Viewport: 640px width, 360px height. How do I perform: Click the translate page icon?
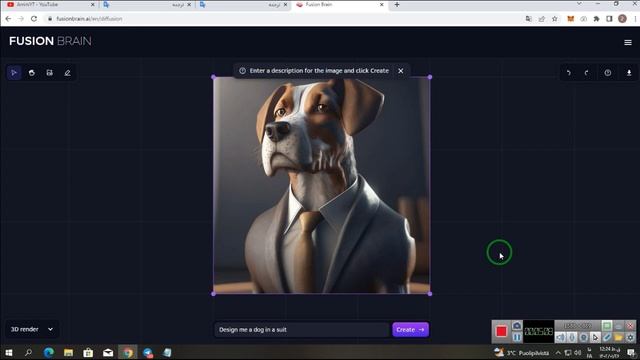(x=529, y=19)
